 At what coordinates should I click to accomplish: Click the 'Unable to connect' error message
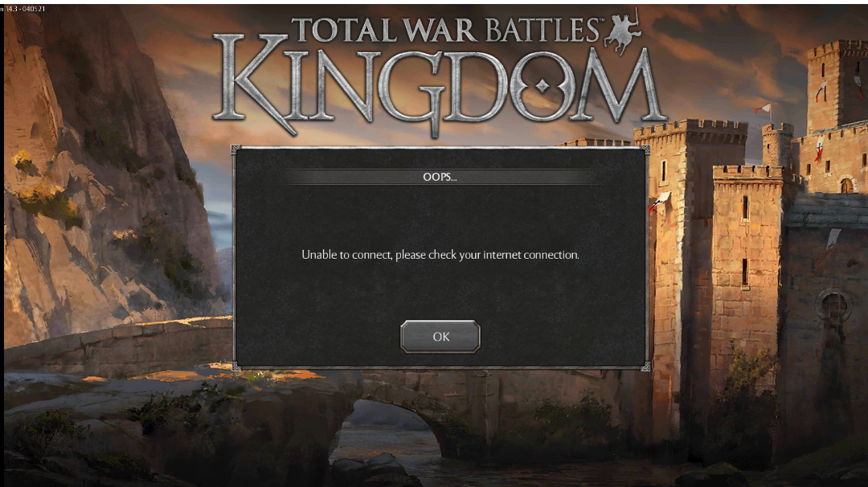[440, 255]
